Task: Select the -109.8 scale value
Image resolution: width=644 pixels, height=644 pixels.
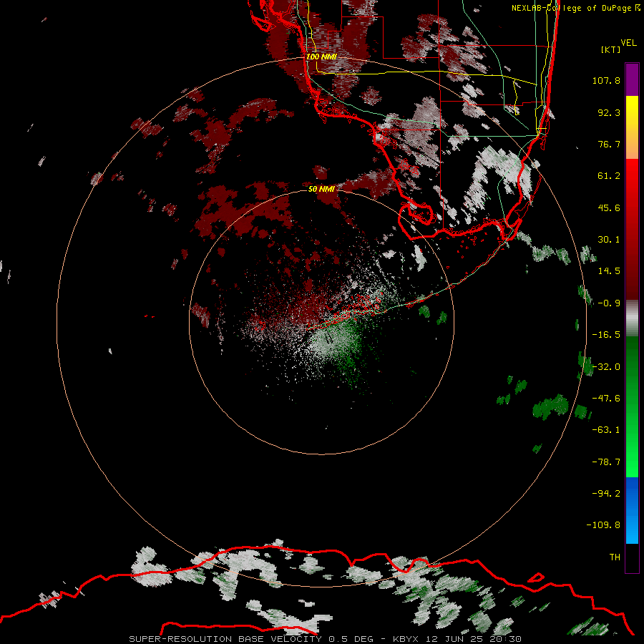Action: coord(603,525)
